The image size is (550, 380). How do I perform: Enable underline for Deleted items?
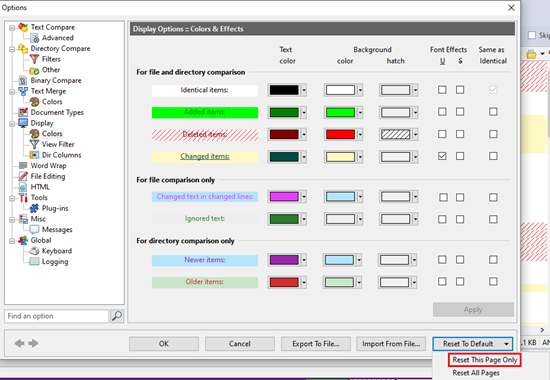442,134
